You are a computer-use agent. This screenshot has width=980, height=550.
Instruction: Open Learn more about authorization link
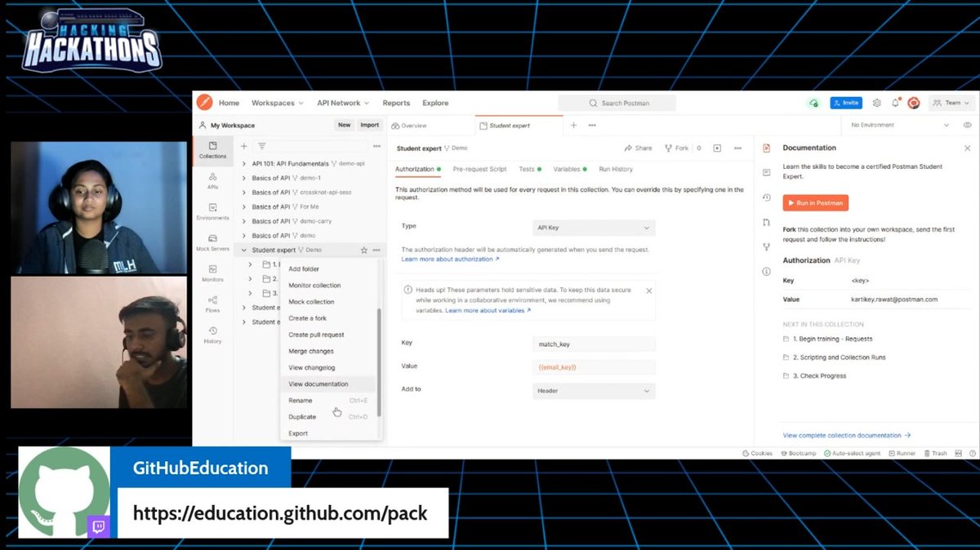[450, 259]
